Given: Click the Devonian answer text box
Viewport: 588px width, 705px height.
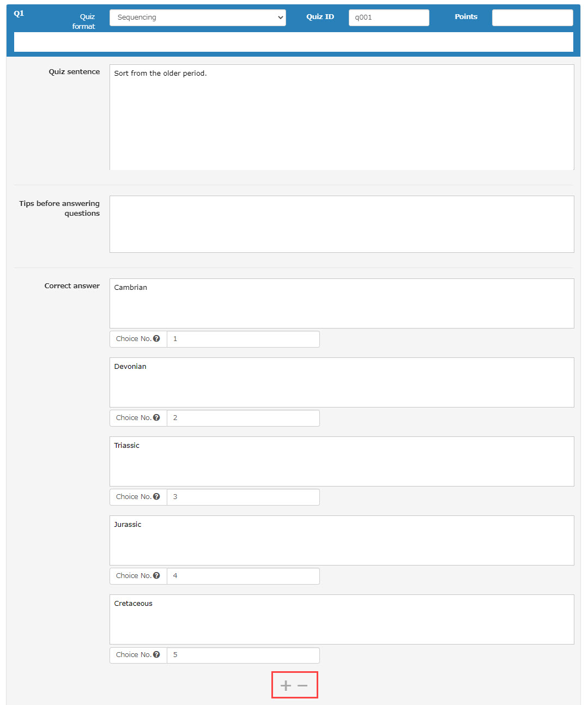Looking at the screenshot, I should pos(342,382).
